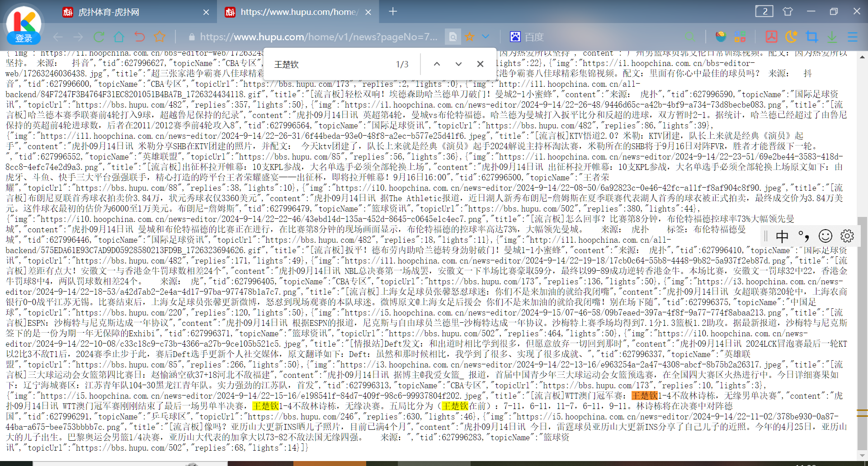Toggle IME punctuation mode
The height and width of the screenshot is (466, 868).
click(803, 236)
